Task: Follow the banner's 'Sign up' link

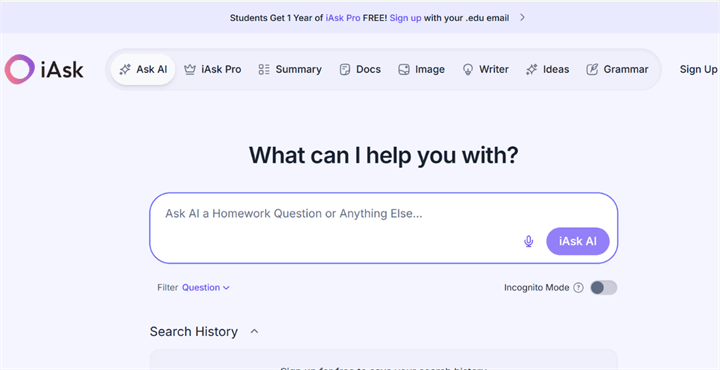Action: tap(405, 18)
